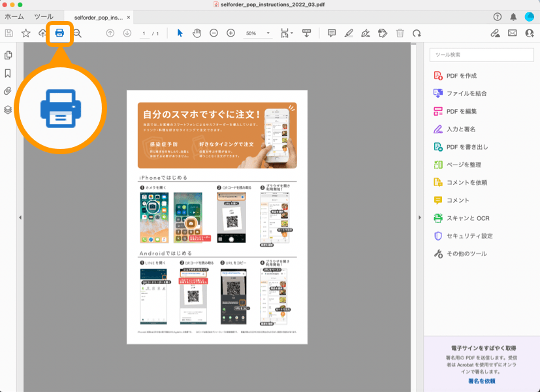
Task: Upload the file to the cloud
Action: 42,33
